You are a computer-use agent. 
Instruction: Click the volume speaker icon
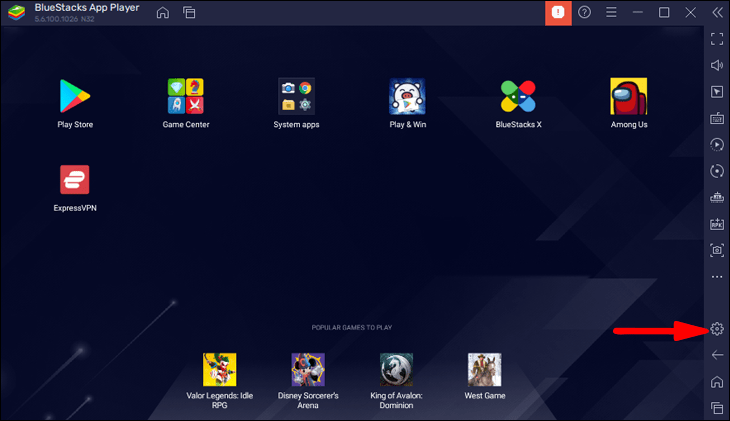717,66
